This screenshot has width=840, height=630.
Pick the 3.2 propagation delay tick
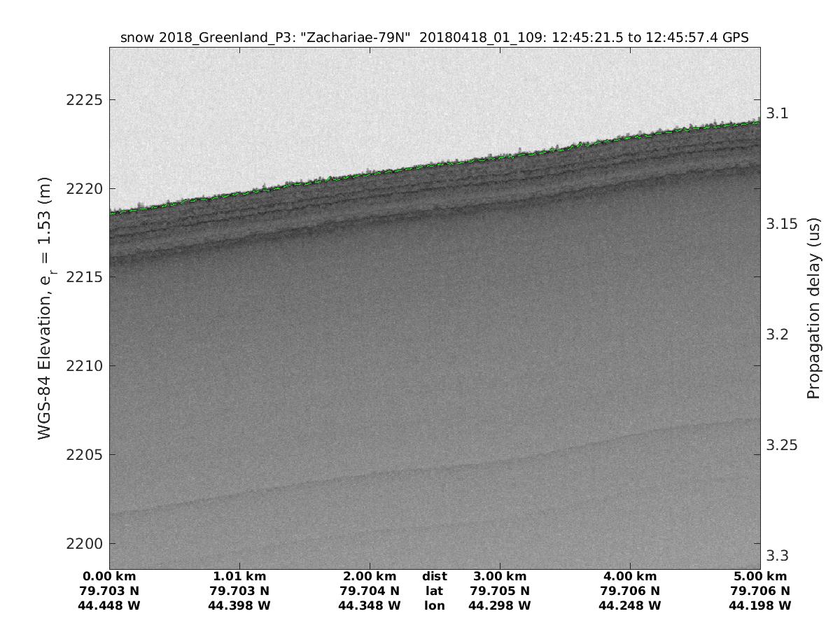777,334
